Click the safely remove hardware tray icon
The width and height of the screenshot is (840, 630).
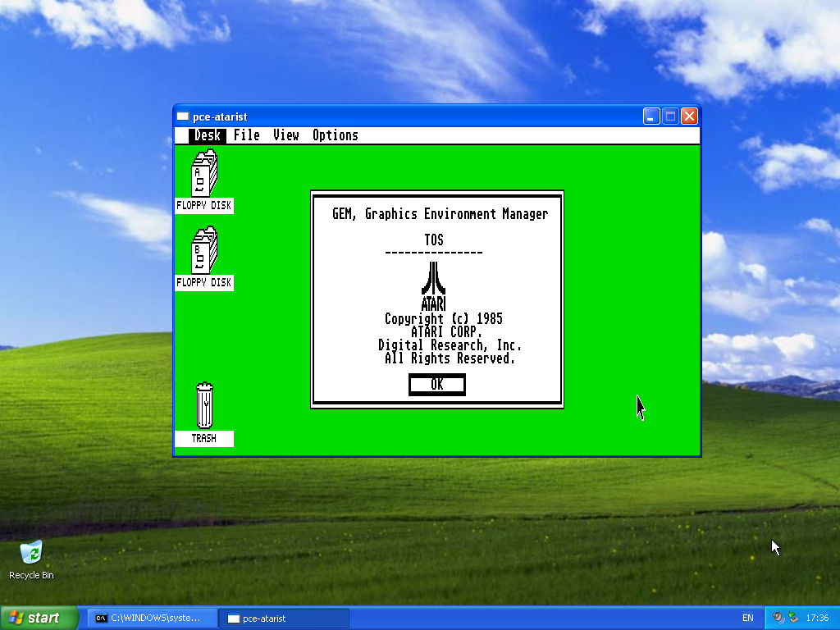click(x=793, y=618)
